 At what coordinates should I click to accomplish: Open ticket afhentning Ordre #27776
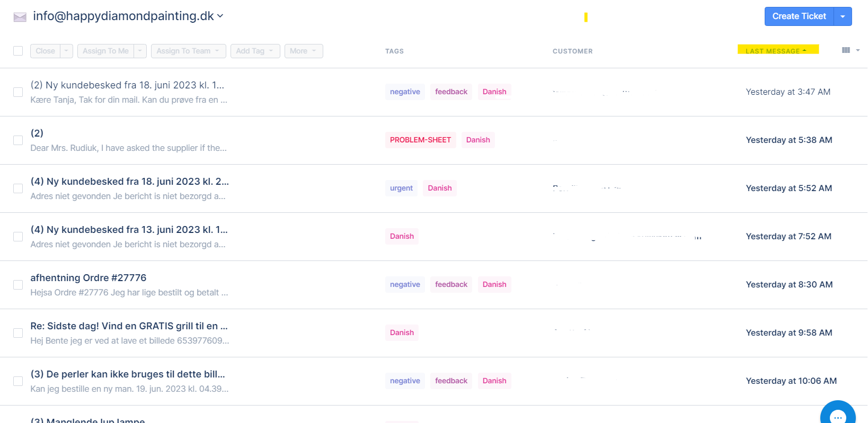pos(88,278)
